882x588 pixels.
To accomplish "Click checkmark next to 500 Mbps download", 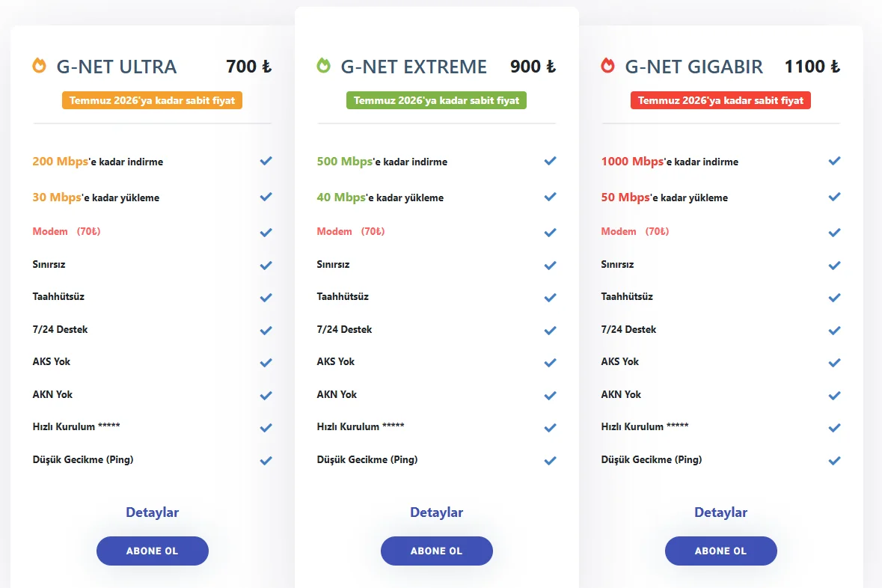I will coord(550,161).
